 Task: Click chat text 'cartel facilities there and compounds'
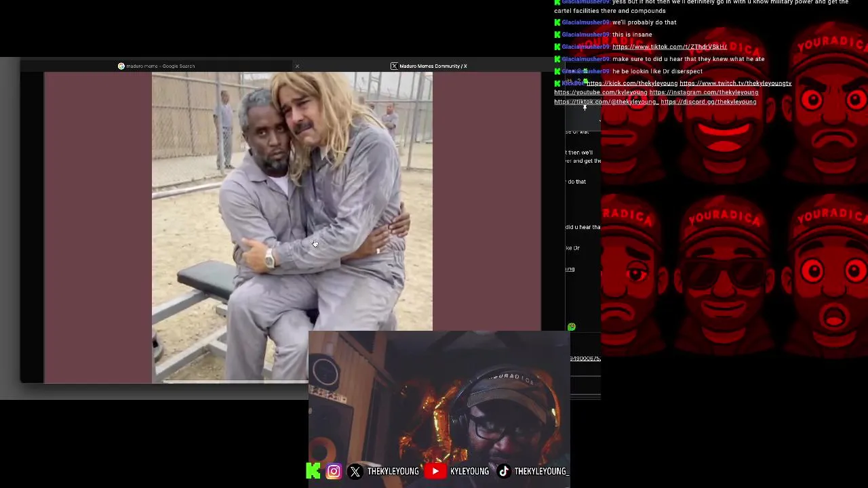[610, 11]
